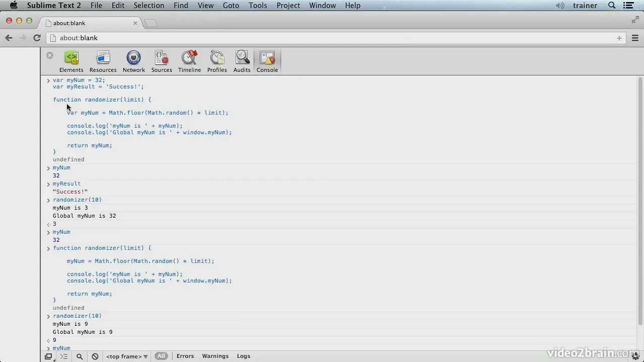Image resolution: width=644 pixels, height=362 pixels.
Task: Click the "var myResult = 'Success!';" line
Action: [x=98, y=86]
